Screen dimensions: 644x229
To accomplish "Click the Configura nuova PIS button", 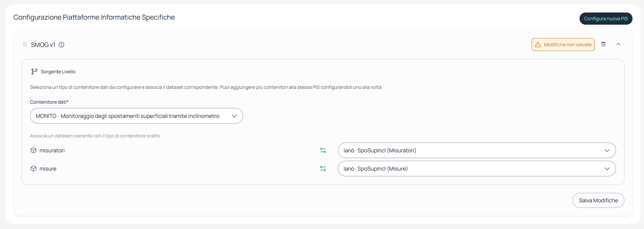I will click(606, 19).
